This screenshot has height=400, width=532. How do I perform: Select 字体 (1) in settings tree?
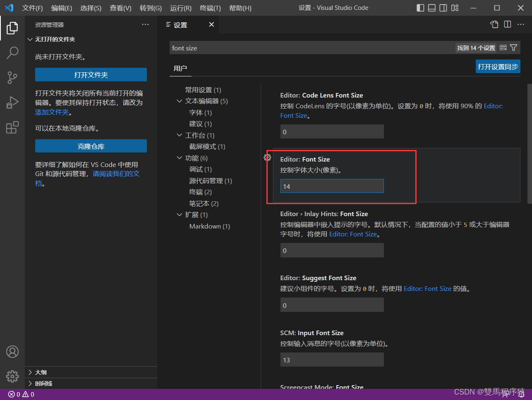pyautogui.click(x=201, y=112)
